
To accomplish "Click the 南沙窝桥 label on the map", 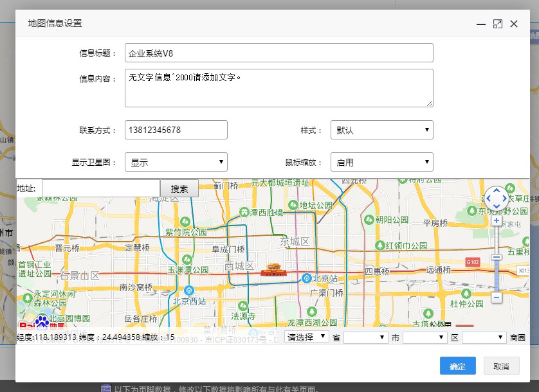I will coord(136,287).
